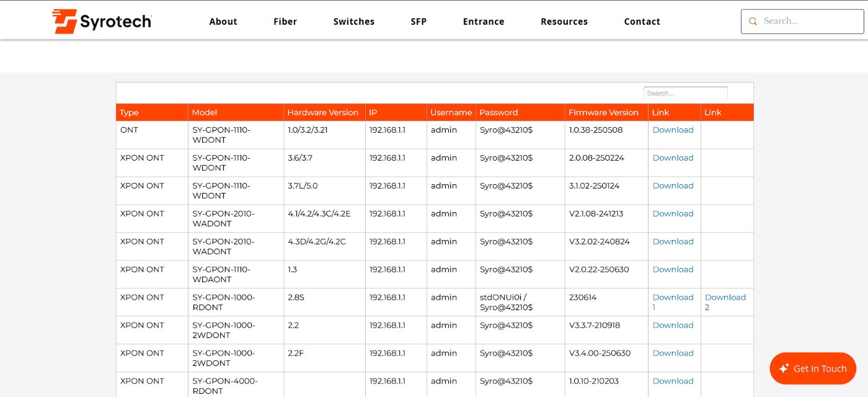Click the sparkle icon on Get In Touch
Image resolution: width=868 pixels, height=397 pixels.
click(x=784, y=368)
